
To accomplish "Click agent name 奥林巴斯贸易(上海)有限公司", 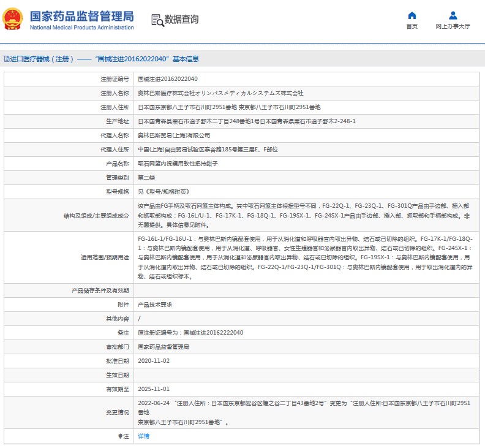I will [174, 135].
